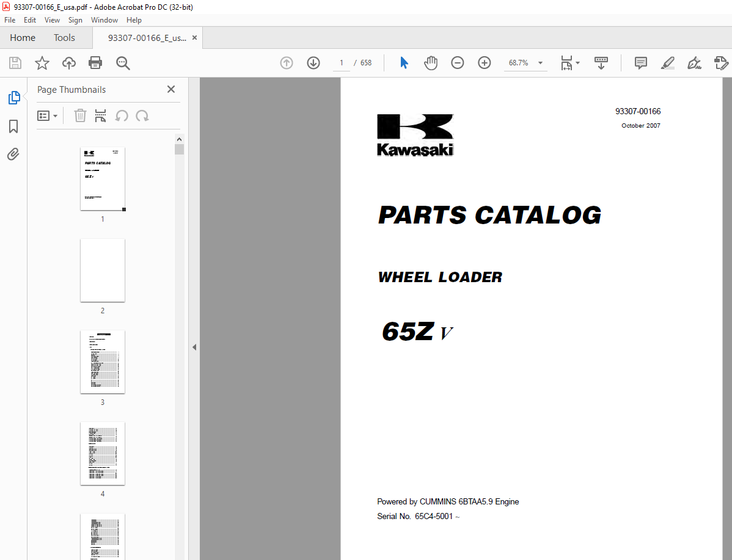Open the fit page width tool
Viewport: 732px width, 560px height.
click(566, 63)
